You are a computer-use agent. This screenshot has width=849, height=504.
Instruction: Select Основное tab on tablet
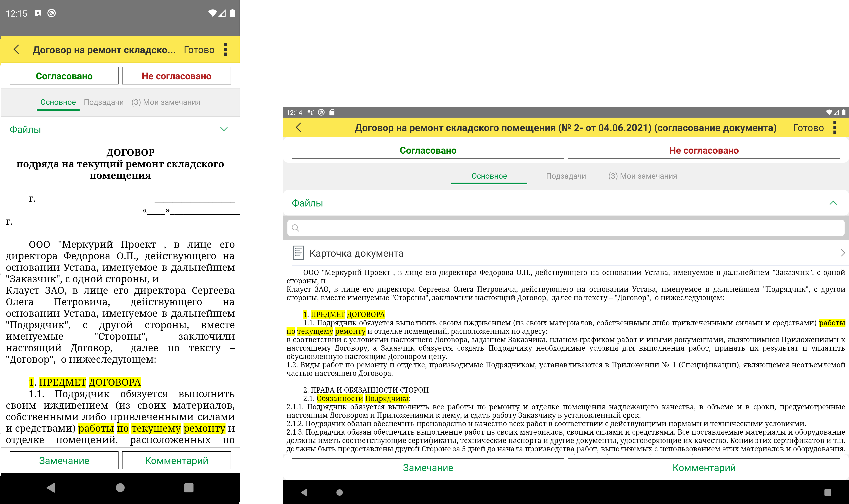click(x=489, y=176)
